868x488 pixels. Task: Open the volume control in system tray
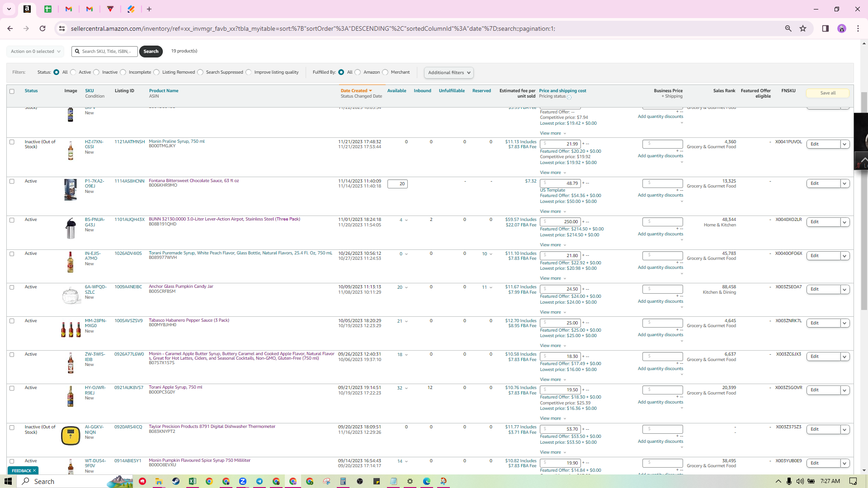click(x=800, y=481)
